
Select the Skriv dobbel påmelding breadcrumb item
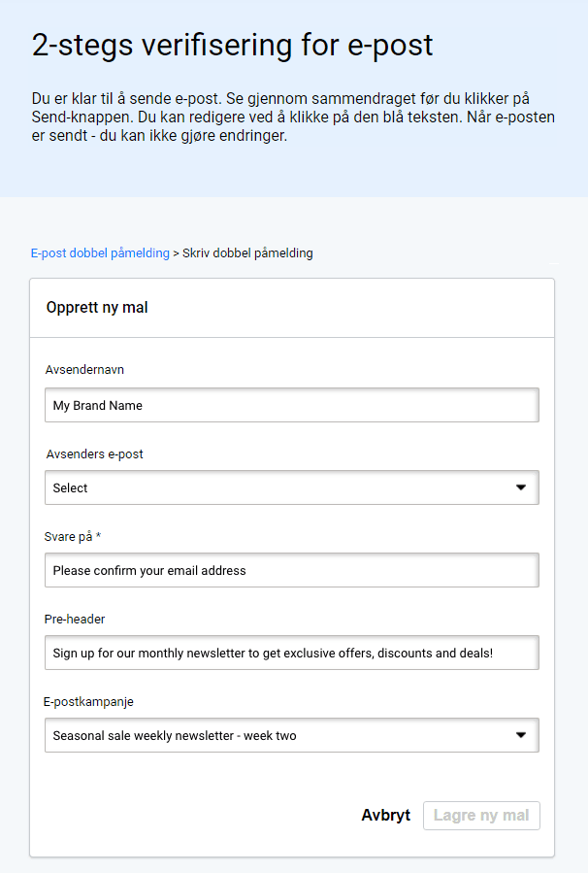click(x=245, y=252)
